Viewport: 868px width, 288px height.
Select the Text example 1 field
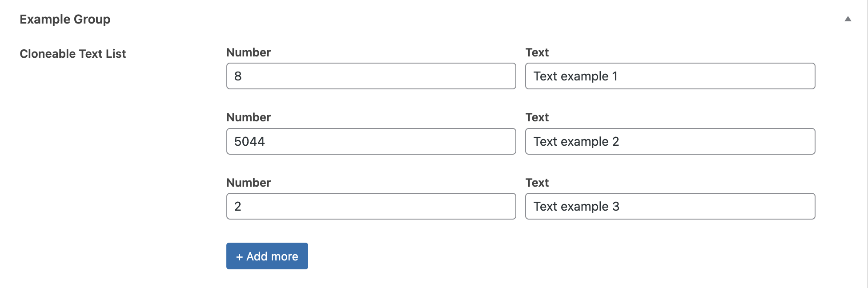coord(670,76)
